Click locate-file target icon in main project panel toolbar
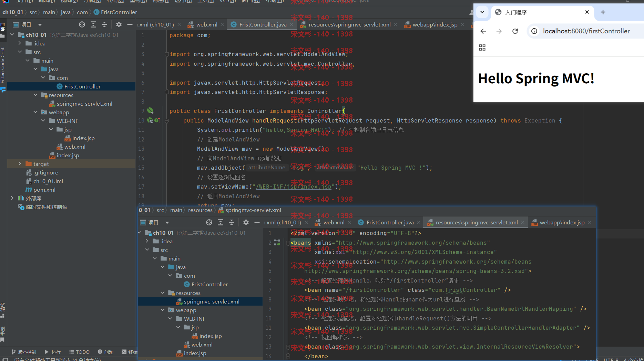Viewport: 644px width, 361px height. (82, 24)
